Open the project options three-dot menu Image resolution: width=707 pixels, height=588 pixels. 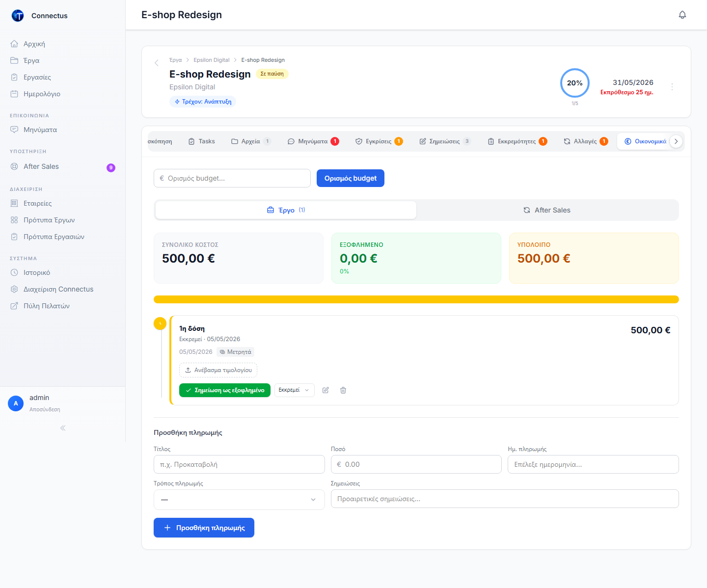tap(672, 86)
